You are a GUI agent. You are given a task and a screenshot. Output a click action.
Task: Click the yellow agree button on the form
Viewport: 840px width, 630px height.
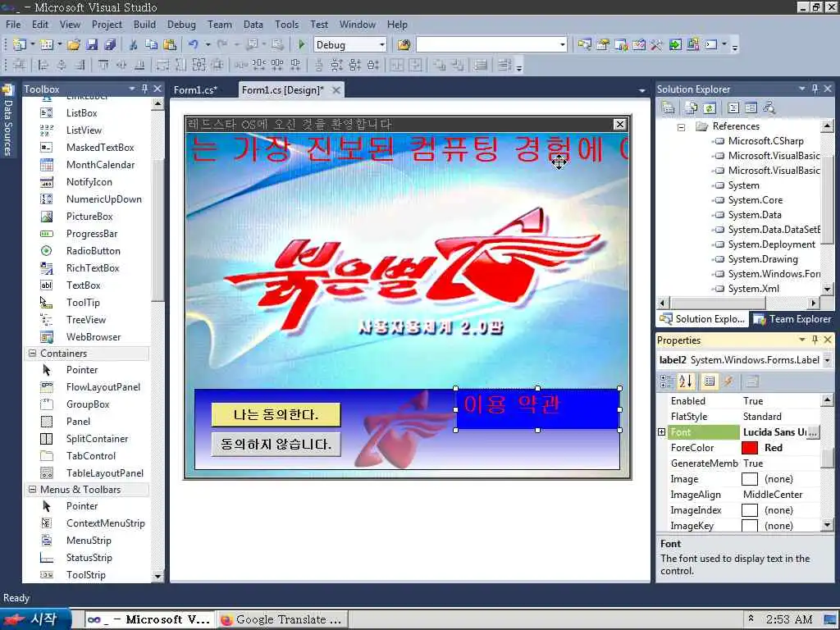[276, 414]
